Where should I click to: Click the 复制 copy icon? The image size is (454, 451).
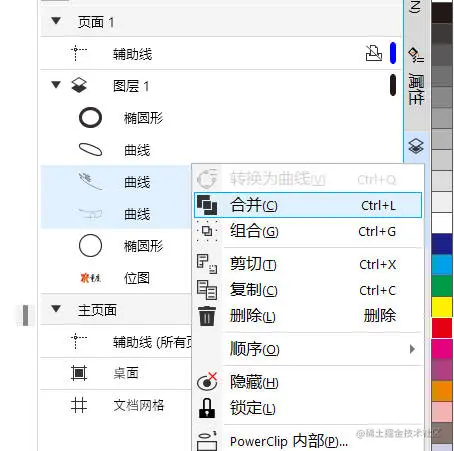[x=207, y=290]
